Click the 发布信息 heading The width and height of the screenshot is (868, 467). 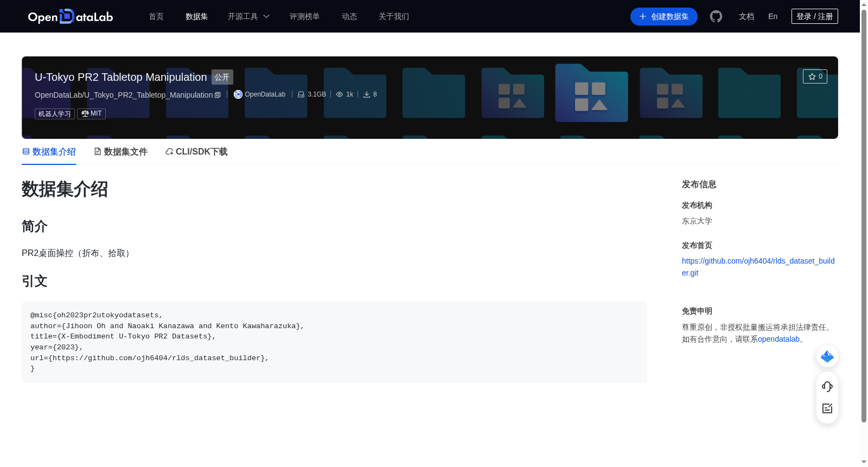[x=699, y=184]
